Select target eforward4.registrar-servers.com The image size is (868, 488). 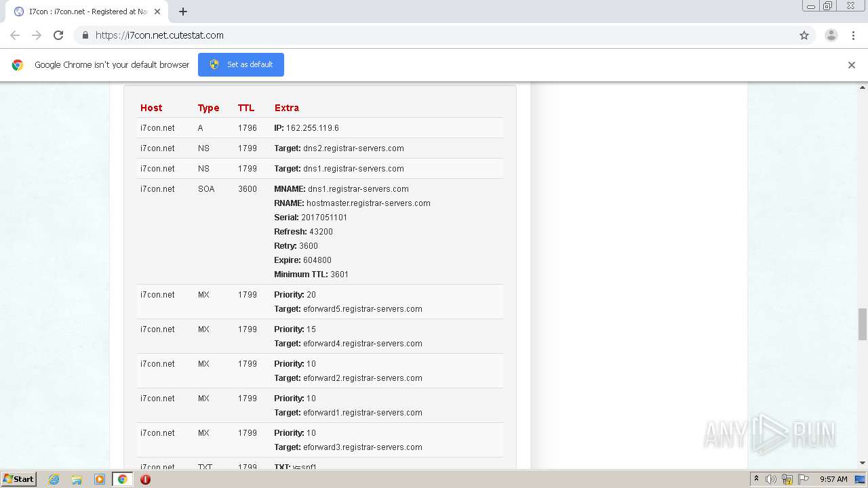(x=363, y=344)
